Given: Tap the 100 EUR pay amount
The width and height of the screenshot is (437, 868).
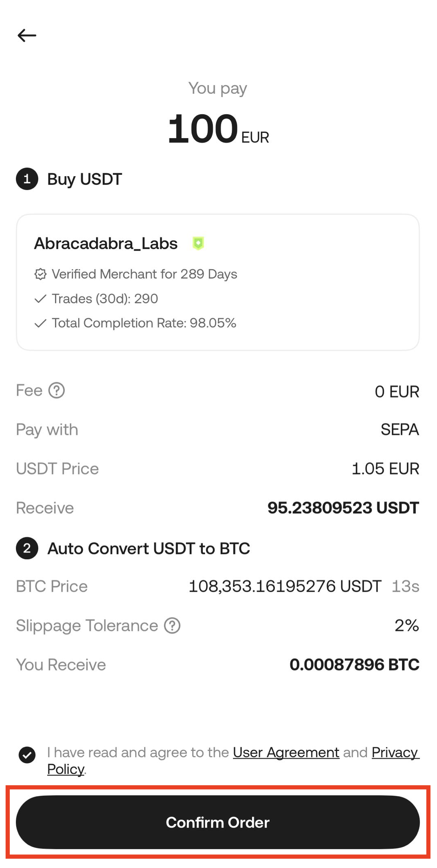Looking at the screenshot, I should click(218, 129).
